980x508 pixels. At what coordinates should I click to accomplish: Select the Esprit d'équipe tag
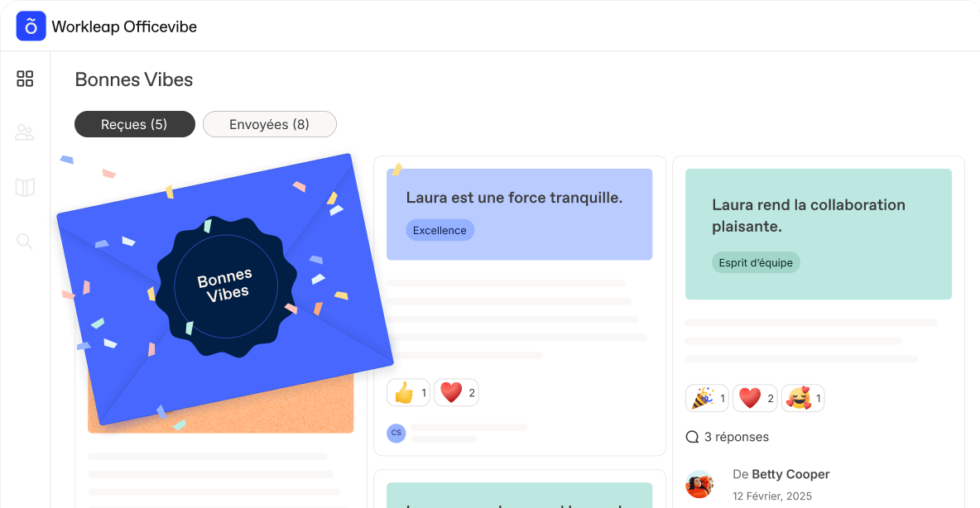(x=756, y=262)
